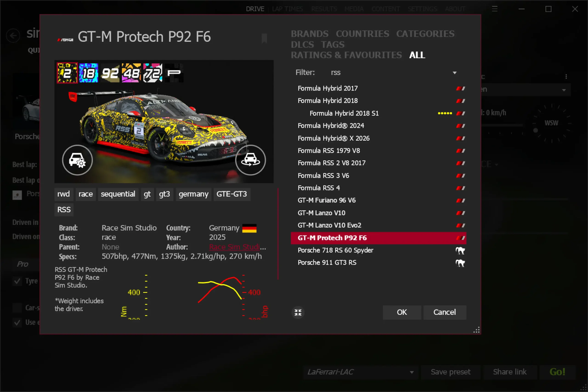Open the CATEGORIES tab
Image resolution: width=588 pixels, height=392 pixels.
pos(425,34)
